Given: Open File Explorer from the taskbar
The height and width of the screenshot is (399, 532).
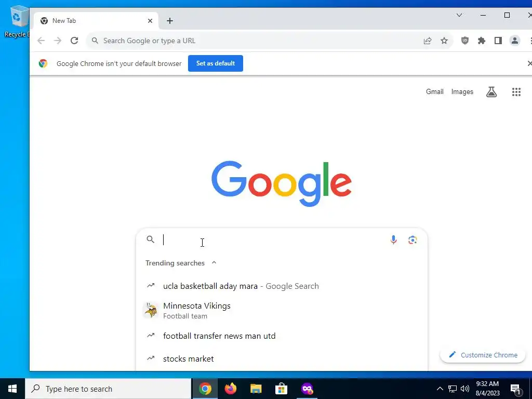Looking at the screenshot, I should coord(256,389).
